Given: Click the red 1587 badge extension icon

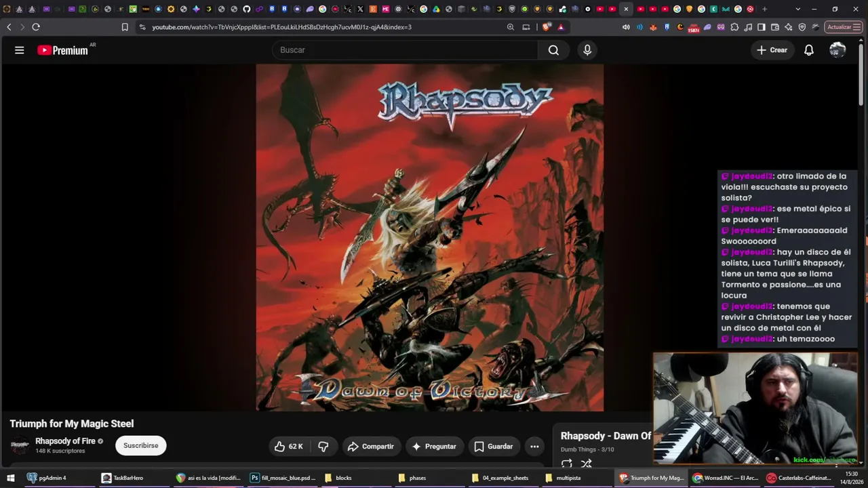Looking at the screenshot, I should coord(694,28).
